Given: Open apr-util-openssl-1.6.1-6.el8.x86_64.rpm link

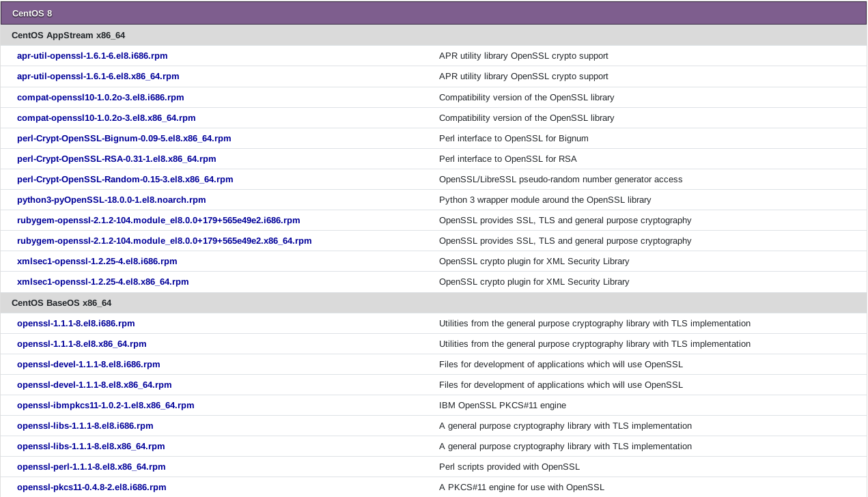Looking at the screenshot, I should point(98,76).
